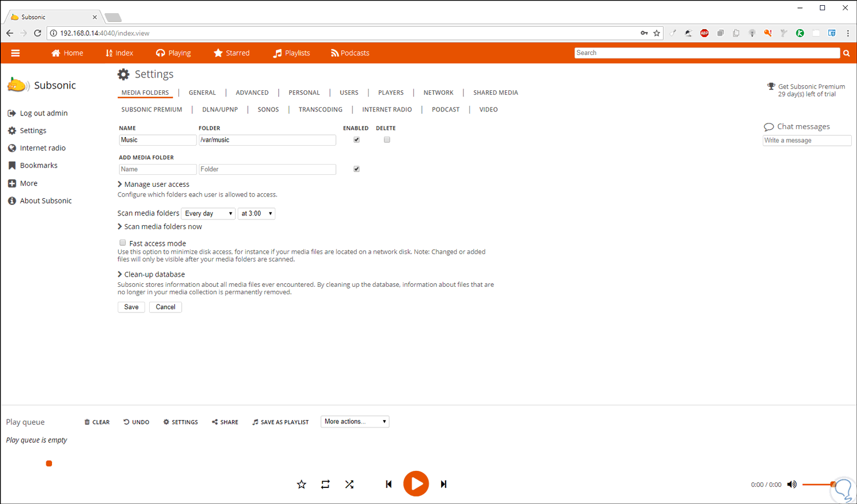
Task: Switch to the Advanced settings tab
Action: point(252,93)
